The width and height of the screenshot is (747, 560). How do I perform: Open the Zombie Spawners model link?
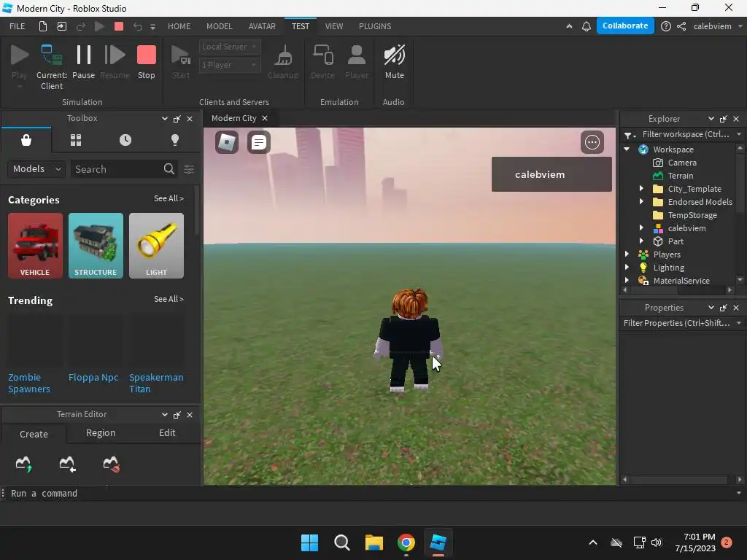tap(29, 384)
